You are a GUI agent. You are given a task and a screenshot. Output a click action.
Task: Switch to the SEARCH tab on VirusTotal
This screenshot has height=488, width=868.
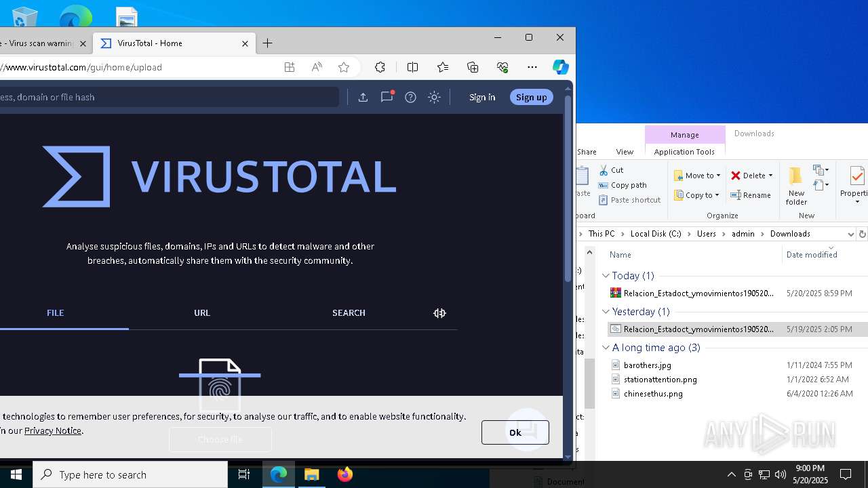[x=349, y=312]
